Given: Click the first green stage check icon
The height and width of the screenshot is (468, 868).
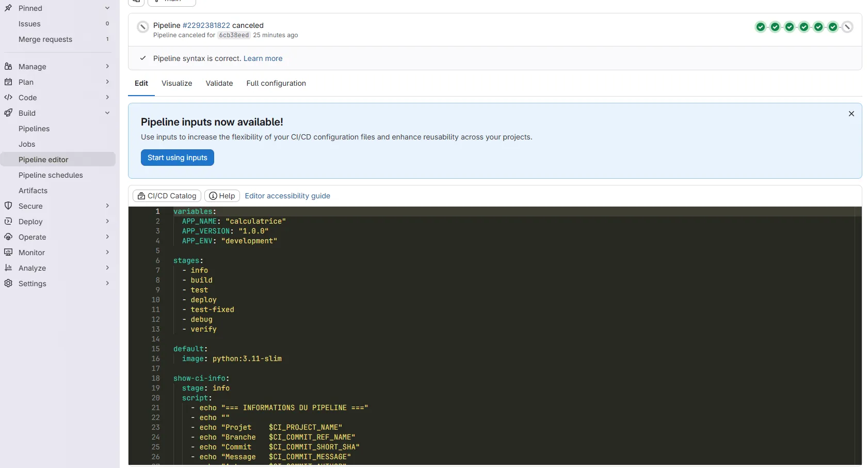Looking at the screenshot, I should (760, 27).
